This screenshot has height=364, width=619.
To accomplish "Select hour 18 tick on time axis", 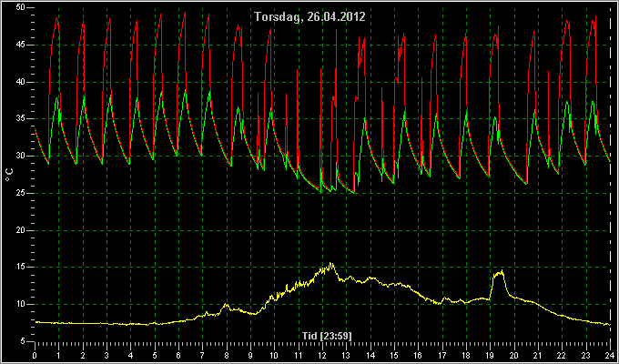I will (x=466, y=355).
